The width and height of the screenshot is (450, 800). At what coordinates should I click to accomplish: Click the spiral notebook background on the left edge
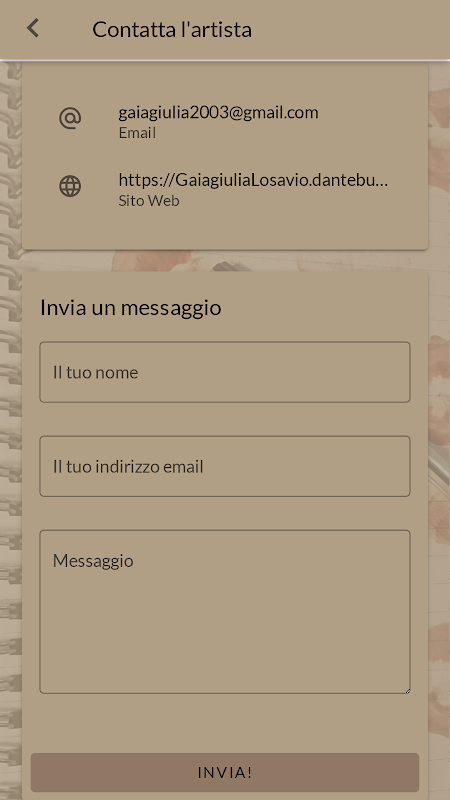(x=10, y=408)
